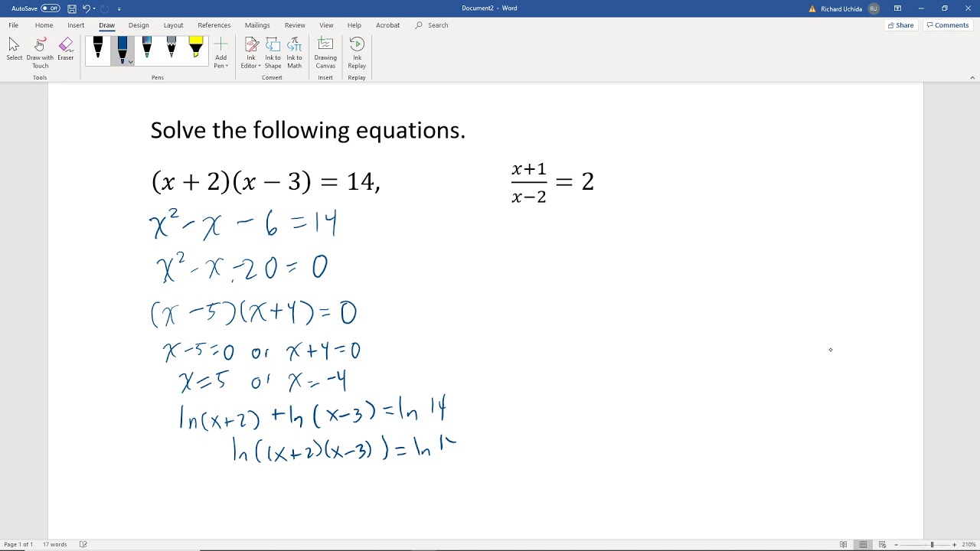Pick the Eraser tool
Screen dimensions: 980x551
[66, 50]
